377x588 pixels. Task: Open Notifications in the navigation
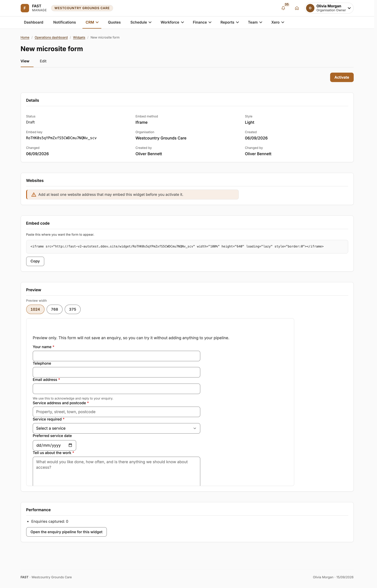coord(64,22)
